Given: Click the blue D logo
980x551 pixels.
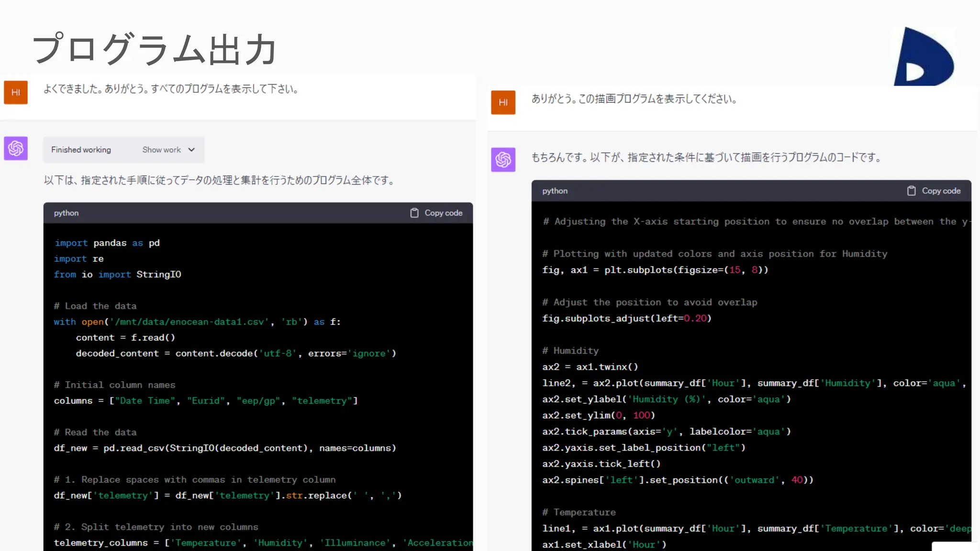Looking at the screenshot, I should (923, 57).
